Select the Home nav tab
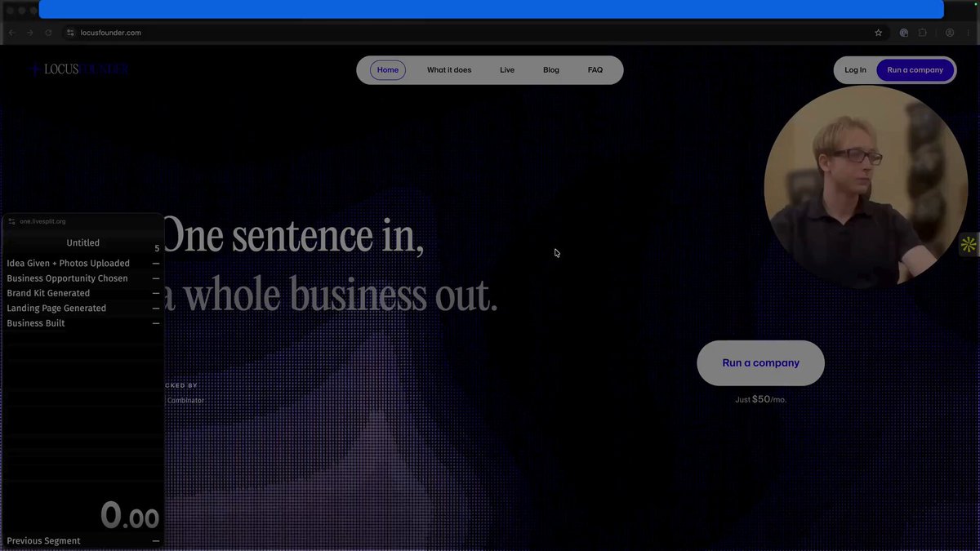 click(388, 70)
